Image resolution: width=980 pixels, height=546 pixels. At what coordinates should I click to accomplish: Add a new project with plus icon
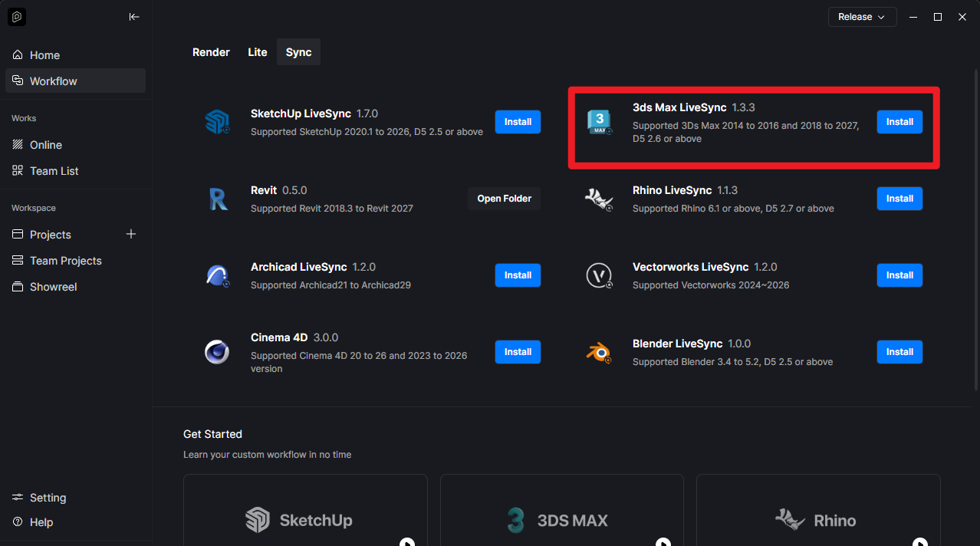click(131, 234)
